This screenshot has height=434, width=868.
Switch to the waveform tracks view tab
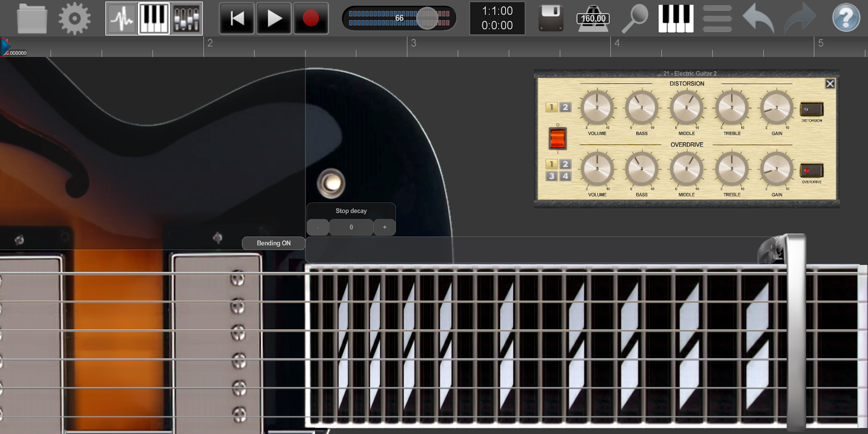[122, 18]
